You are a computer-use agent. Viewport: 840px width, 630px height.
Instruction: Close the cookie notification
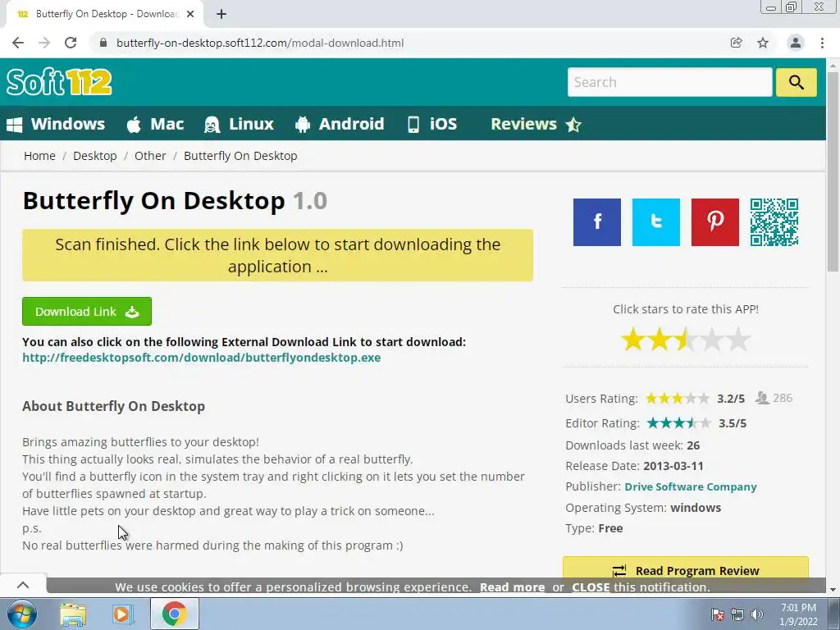pyautogui.click(x=591, y=587)
